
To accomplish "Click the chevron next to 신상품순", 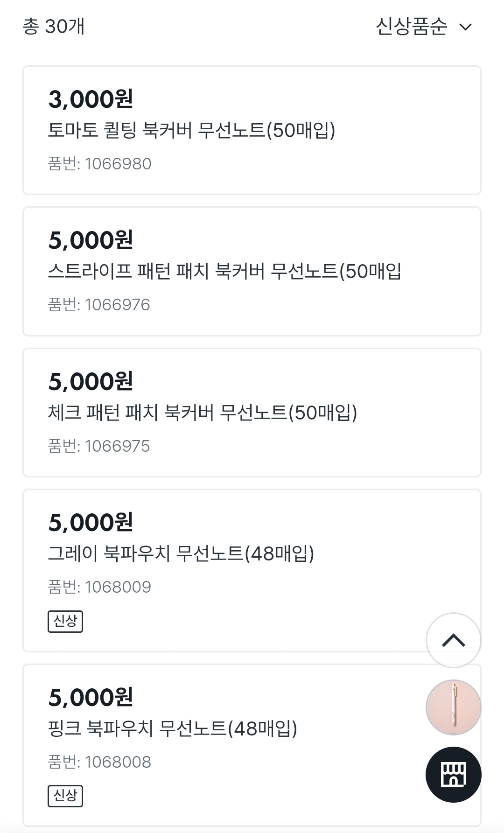I will (x=466, y=27).
